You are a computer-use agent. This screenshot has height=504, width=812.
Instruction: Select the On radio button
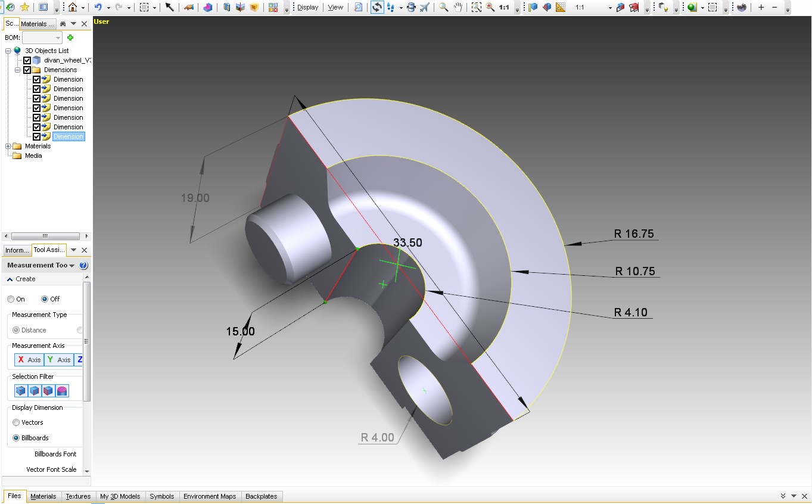11,299
